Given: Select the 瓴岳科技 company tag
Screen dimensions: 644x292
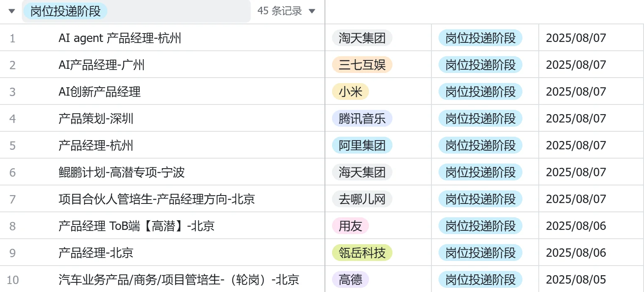Looking at the screenshot, I should pyautogui.click(x=362, y=253).
